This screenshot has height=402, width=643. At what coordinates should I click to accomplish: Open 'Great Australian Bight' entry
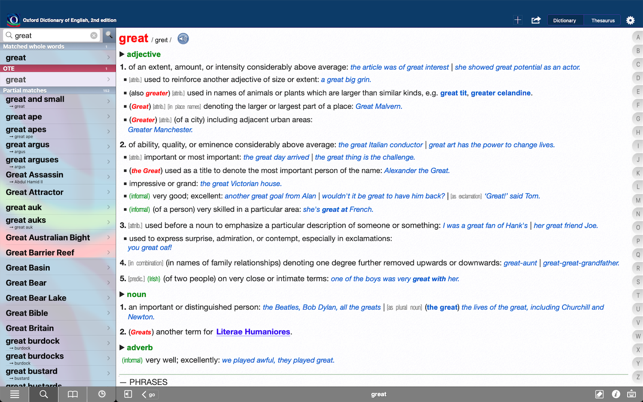point(58,238)
